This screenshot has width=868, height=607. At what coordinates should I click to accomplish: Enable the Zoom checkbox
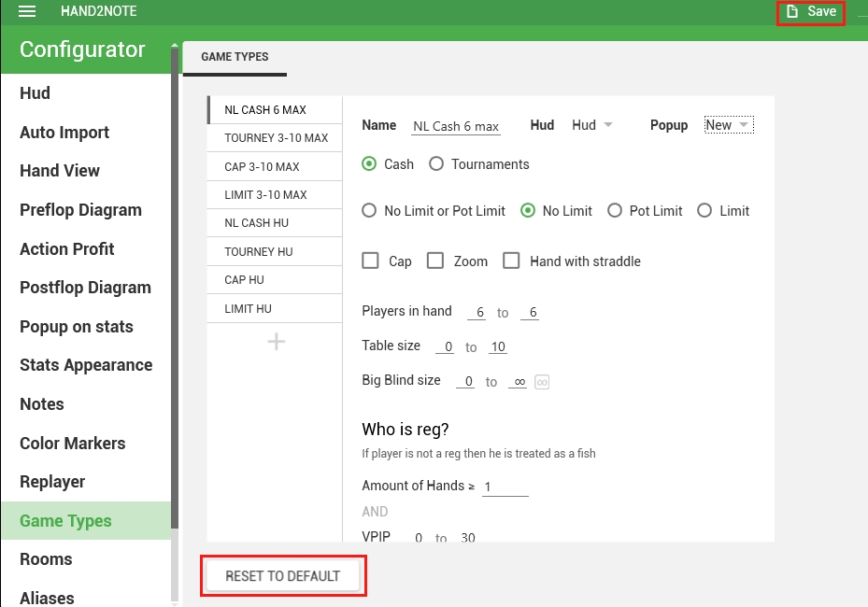pos(435,261)
